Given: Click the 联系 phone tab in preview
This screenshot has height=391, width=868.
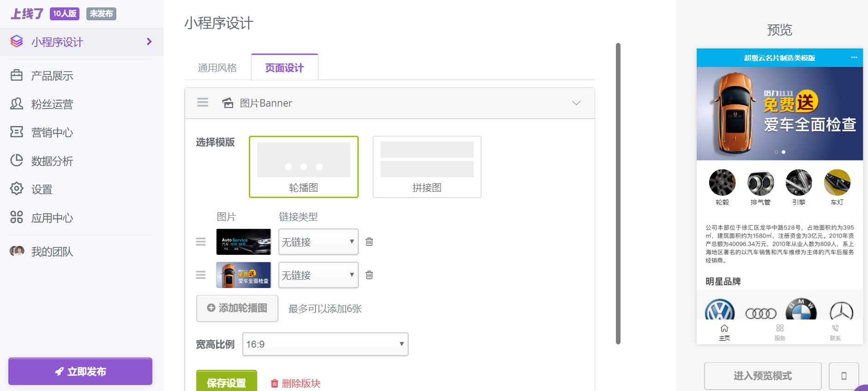Looking at the screenshot, I should point(835,332).
